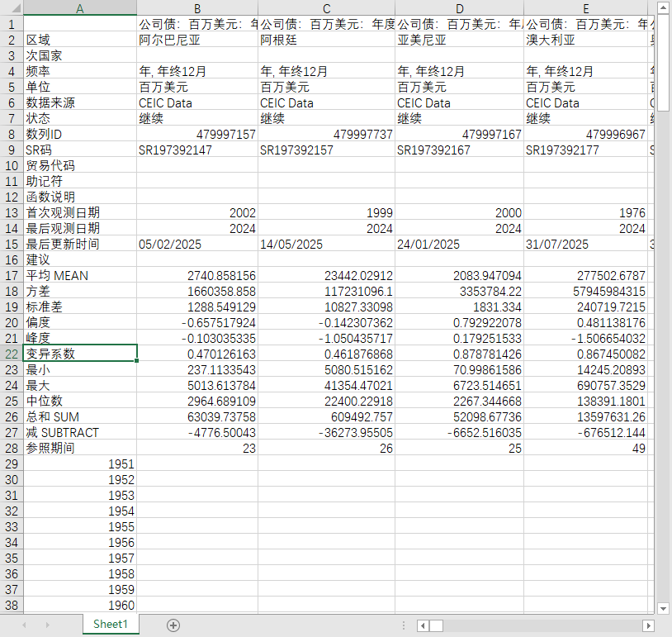
Task: Click next sheet navigation arrow
Action: (48, 625)
